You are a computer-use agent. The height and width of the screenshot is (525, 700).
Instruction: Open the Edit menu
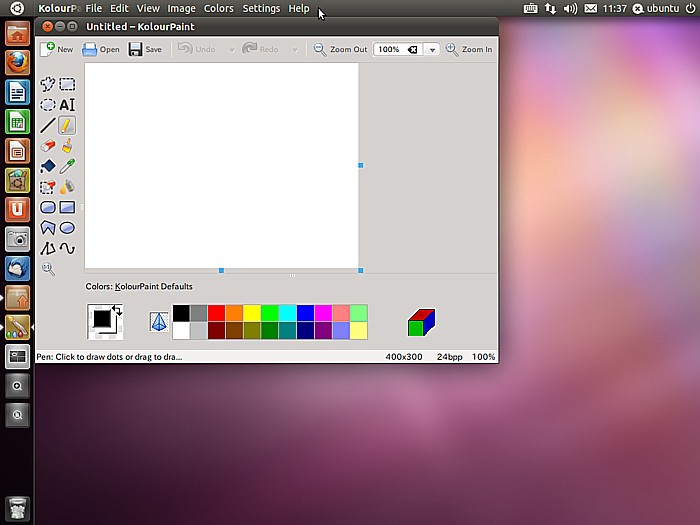click(x=119, y=8)
